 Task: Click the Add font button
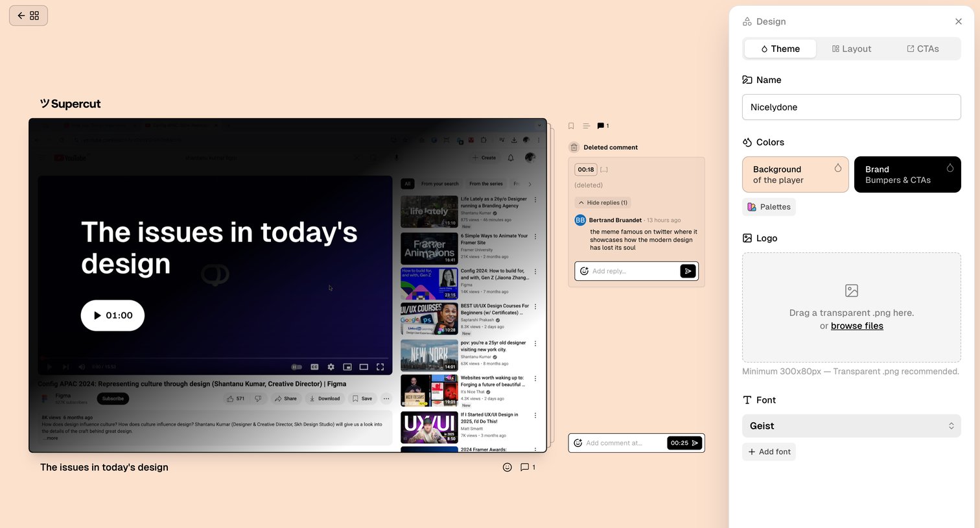(x=769, y=451)
